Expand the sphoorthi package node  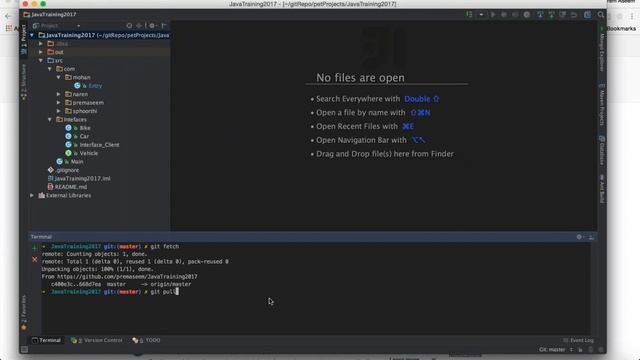click(x=59, y=111)
